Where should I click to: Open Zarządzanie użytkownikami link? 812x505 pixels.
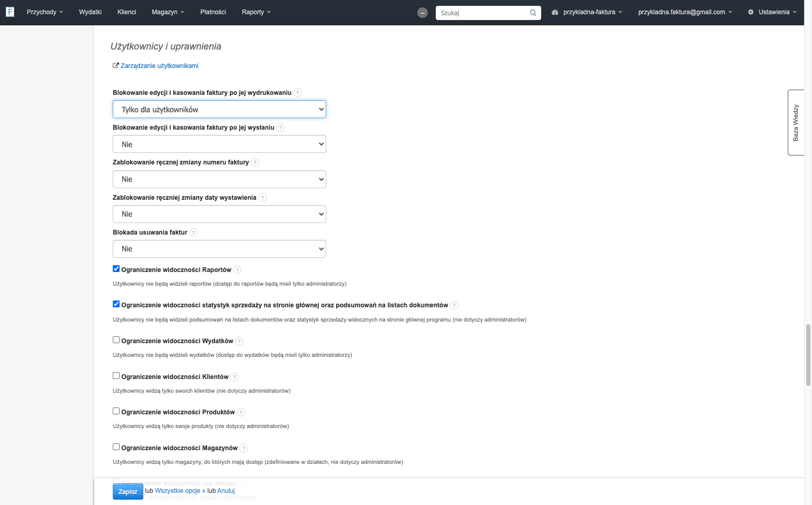coord(160,66)
